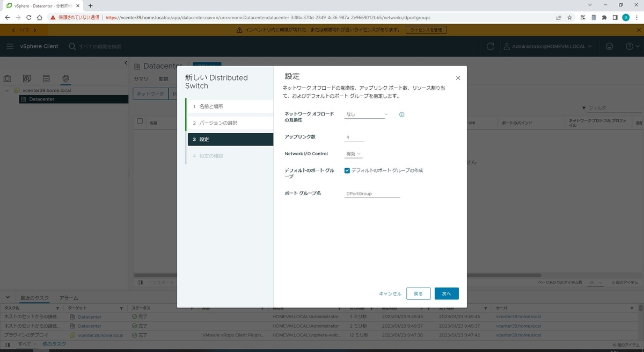Click the ライセンスを管理 button
644x352 pixels.
pyautogui.click(x=426, y=30)
